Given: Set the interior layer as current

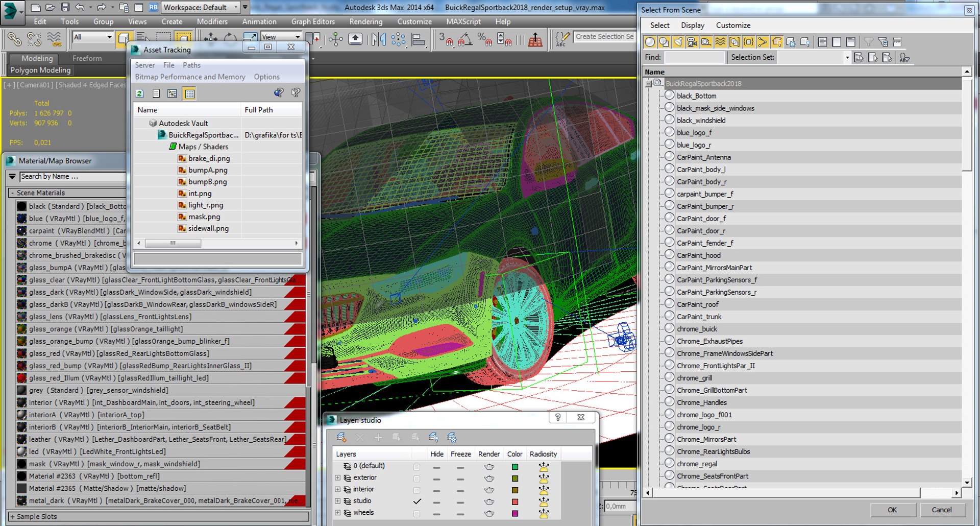Looking at the screenshot, I should [x=417, y=490].
